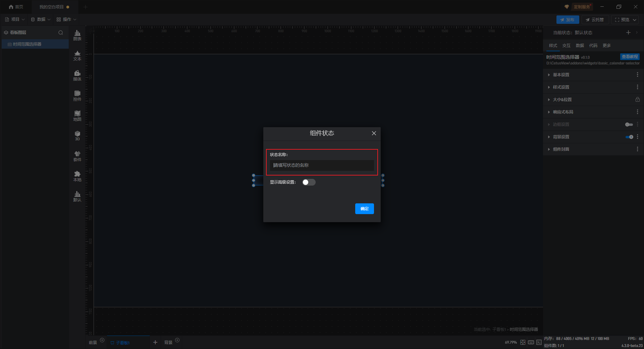
Task: Add a new project tab with plus
Action: pos(86,7)
